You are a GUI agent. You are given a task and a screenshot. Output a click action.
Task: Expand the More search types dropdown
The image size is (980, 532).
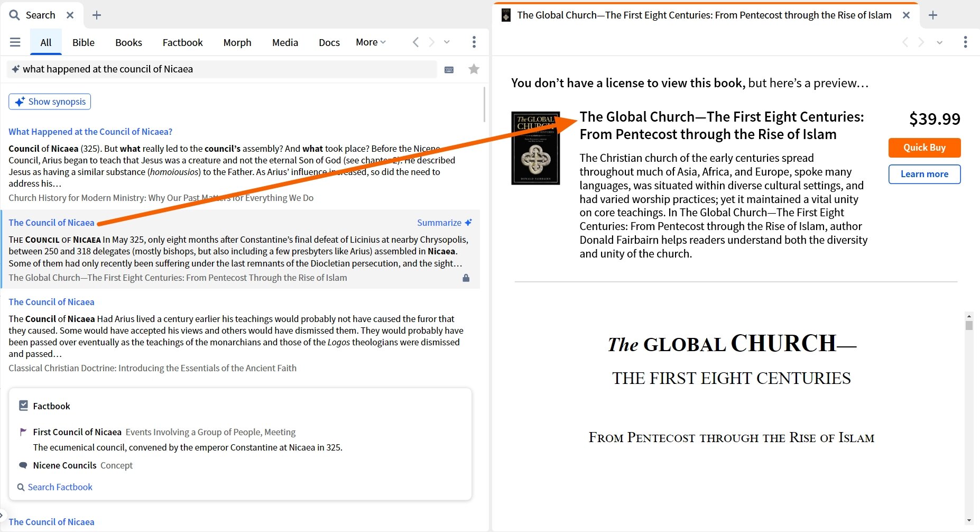[371, 42]
